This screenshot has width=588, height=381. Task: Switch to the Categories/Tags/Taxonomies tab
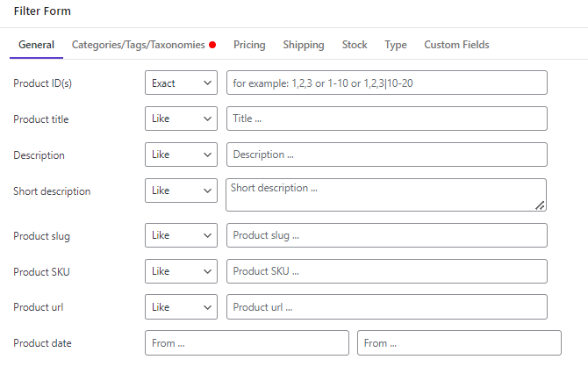pyautogui.click(x=144, y=45)
